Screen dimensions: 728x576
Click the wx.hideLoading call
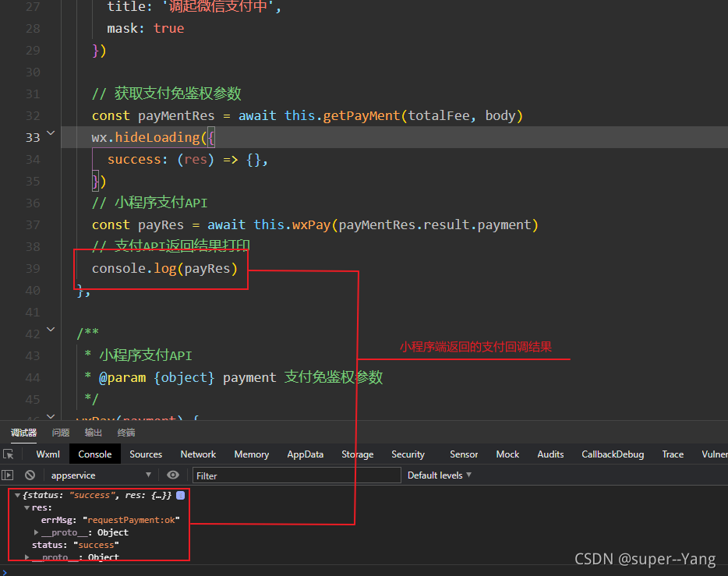[x=145, y=137]
